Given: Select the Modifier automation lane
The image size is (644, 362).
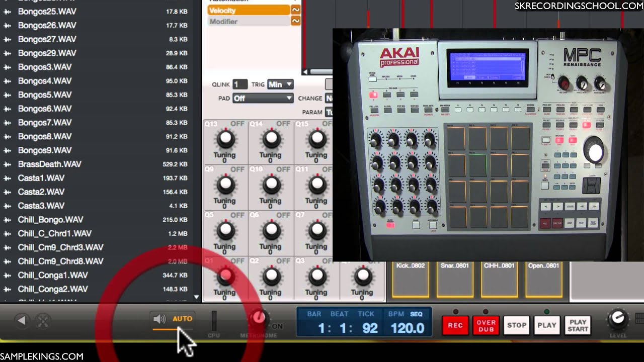Looking at the screenshot, I should 249,21.
